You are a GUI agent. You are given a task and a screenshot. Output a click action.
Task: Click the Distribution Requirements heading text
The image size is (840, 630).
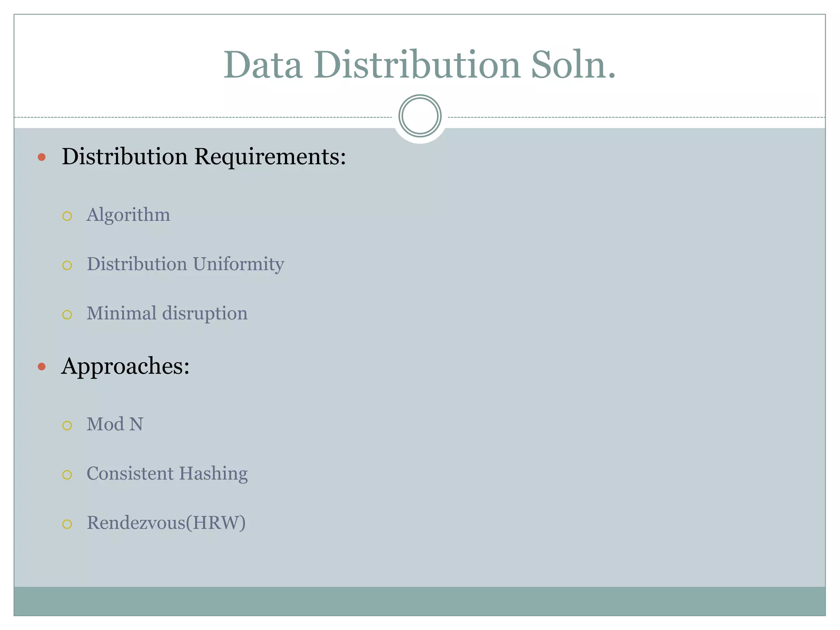click(204, 157)
